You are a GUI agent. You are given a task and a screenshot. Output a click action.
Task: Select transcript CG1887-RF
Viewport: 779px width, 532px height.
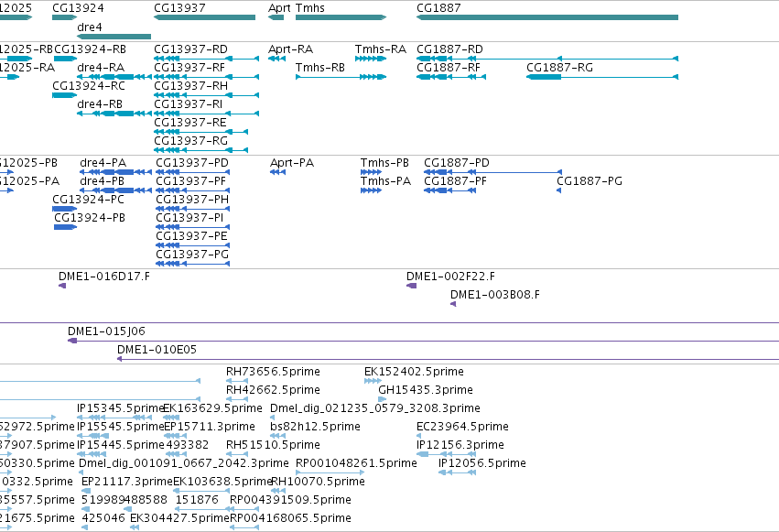(x=449, y=68)
